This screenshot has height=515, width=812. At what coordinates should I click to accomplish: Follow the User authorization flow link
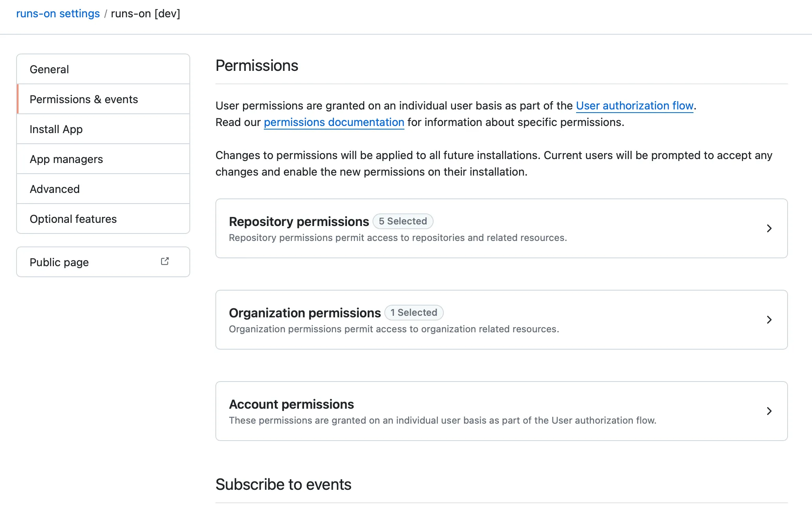[x=634, y=106]
